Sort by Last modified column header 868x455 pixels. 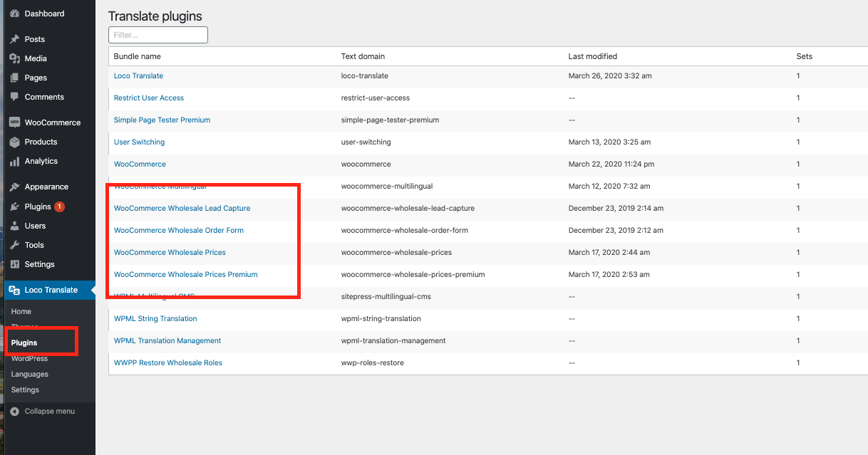(592, 56)
